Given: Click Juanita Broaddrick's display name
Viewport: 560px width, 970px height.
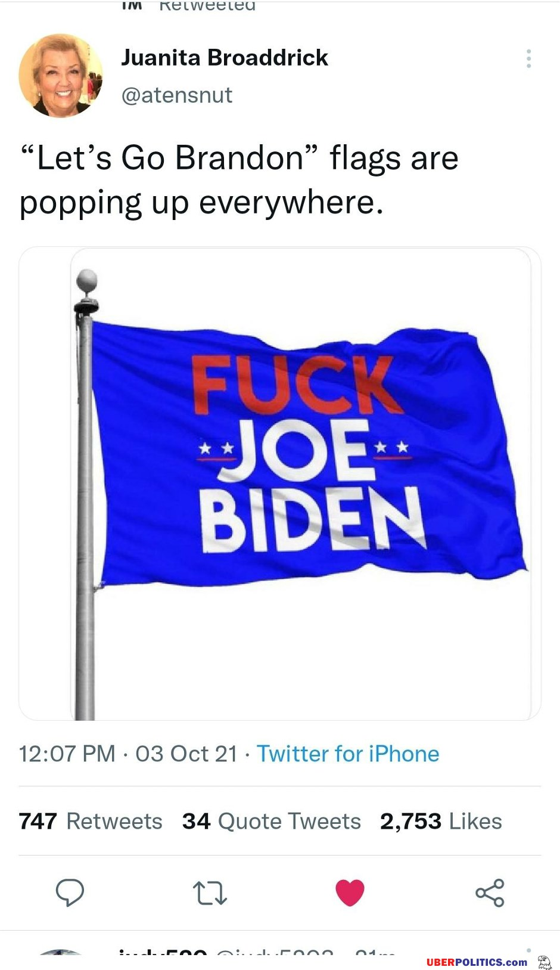Looking at the screenshot, I should [225, 57].
